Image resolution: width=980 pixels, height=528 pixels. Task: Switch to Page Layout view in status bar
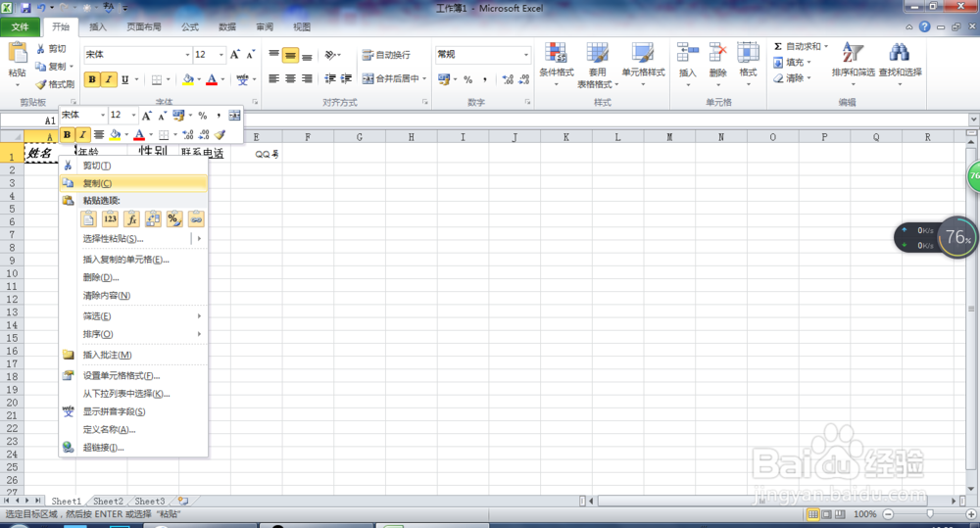(x=826, y=514)
